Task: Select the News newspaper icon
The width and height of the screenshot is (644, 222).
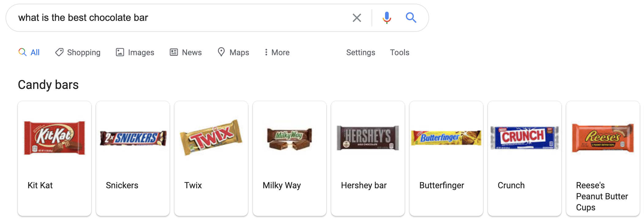Action: (x=174, y=52)
